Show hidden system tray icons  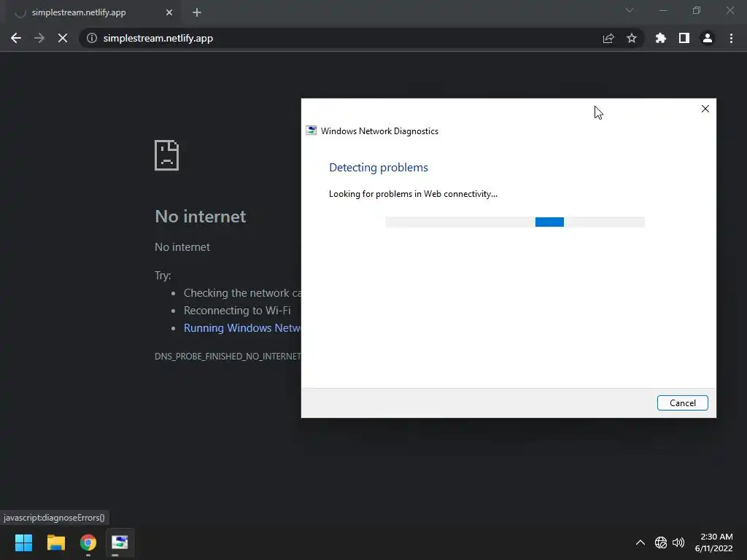[640, 542]
